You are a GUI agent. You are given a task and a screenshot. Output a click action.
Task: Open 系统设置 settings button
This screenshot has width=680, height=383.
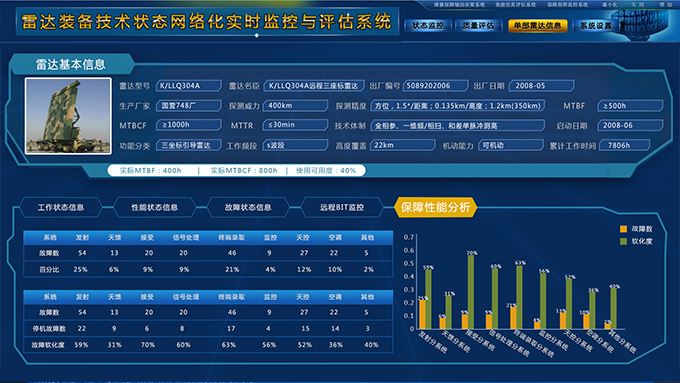pyautogui.click(x=596, y=26)
